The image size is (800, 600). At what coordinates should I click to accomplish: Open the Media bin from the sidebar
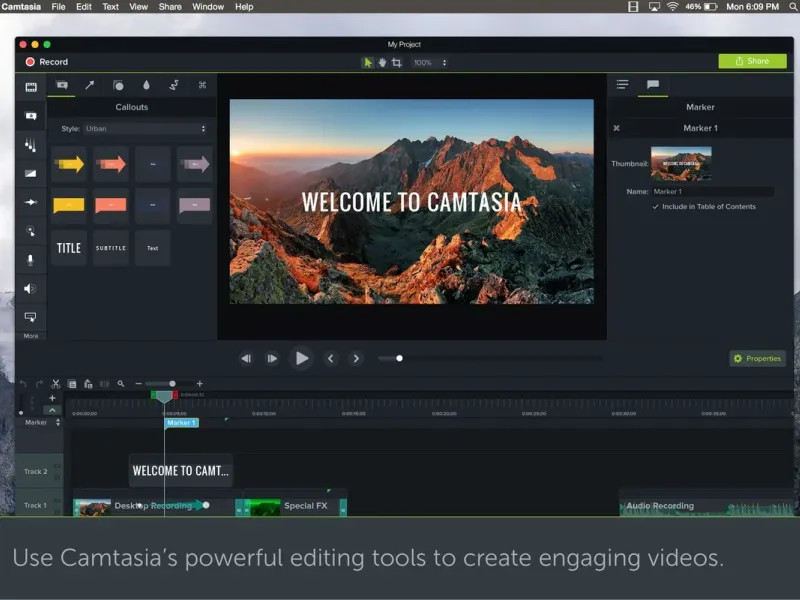coord(30,87)
